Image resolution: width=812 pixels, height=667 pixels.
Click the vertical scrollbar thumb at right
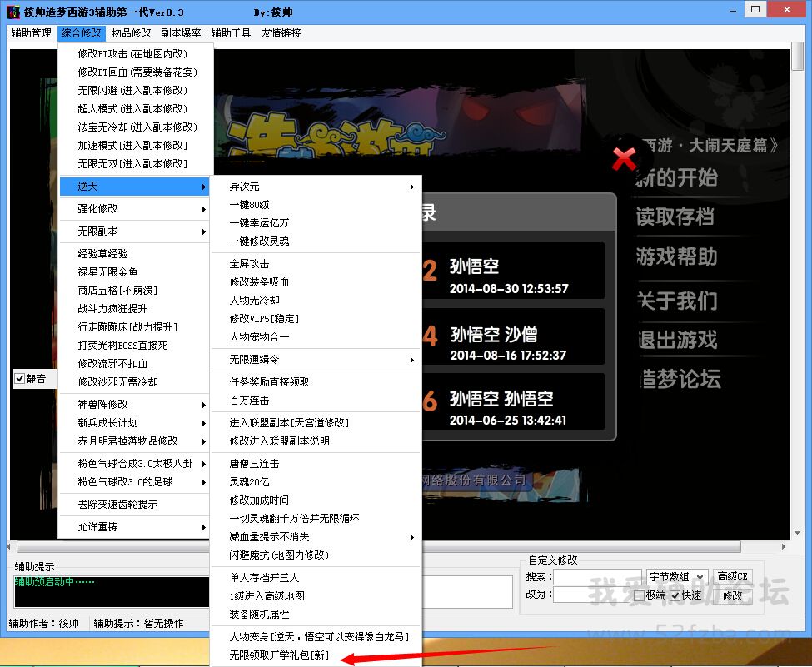797,57
